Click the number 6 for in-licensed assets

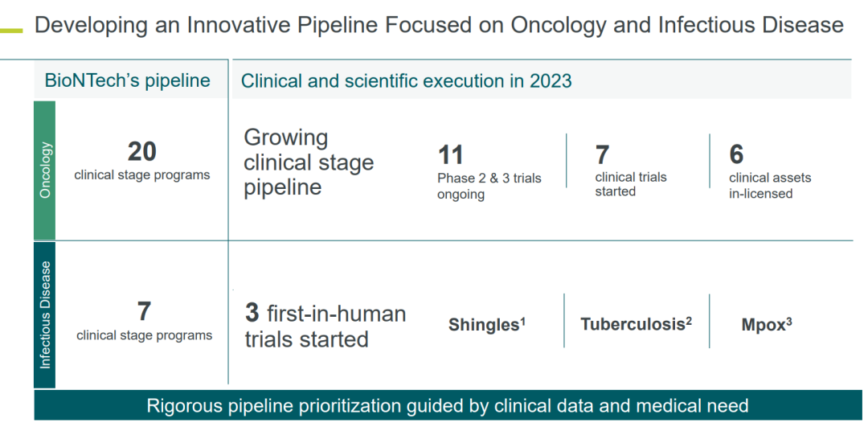pyautogui.click(x=736, y=154)
